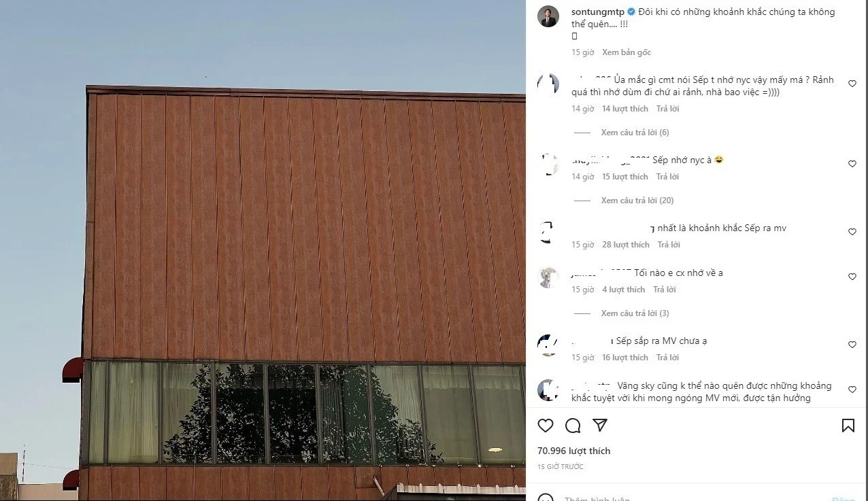Like the comment 'Tối nào e cx nhớ về a'
Viewport: 868px width, 501px height.
coord(852,277)
